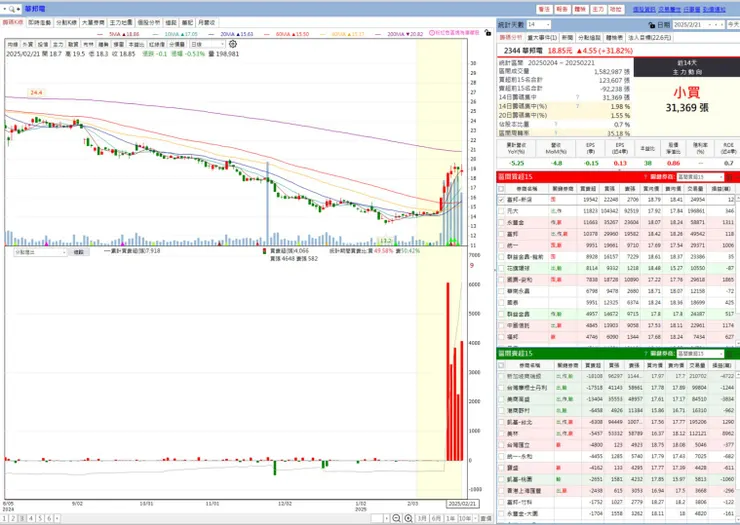
Task: Click the help icon for 區間買超15
Action: pos(645,177)
